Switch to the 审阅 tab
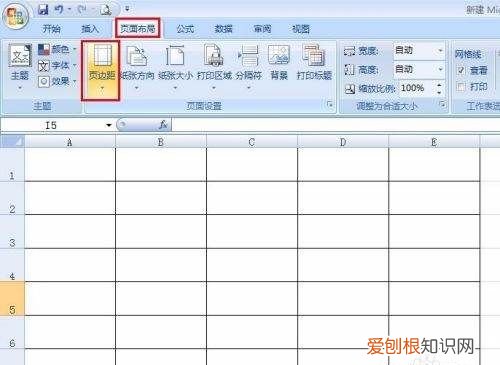The height and width of the screenshot is (365, 500). tap(262, 29)
